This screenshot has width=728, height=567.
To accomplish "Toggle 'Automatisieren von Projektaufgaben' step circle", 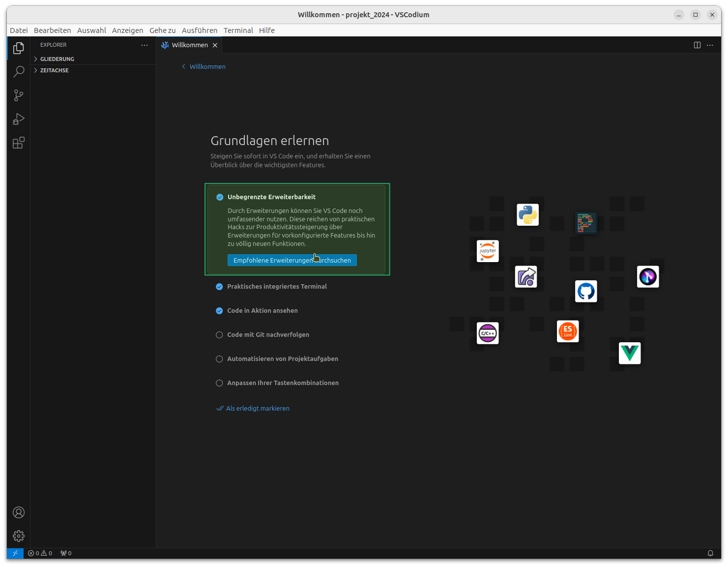I will pos(219,359).
